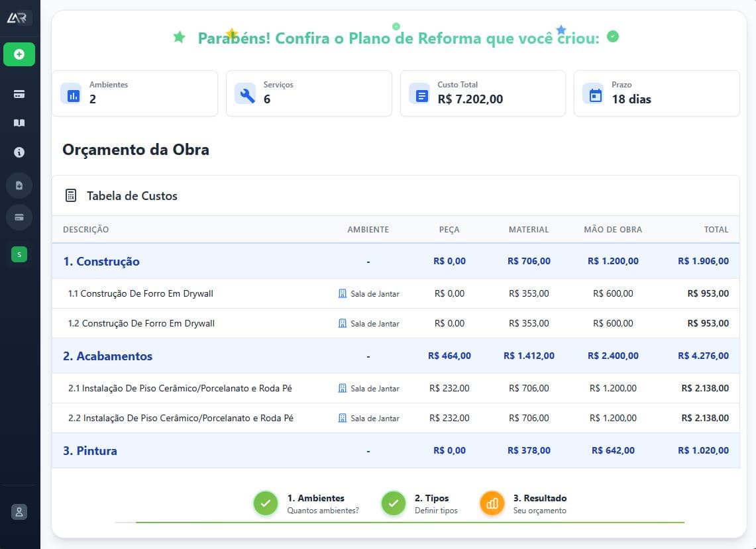The width and height of the screenshot is (756, 549).
Task: Click the green checkmark for step 1. Ambientes
Action: (x=266, y=503)
